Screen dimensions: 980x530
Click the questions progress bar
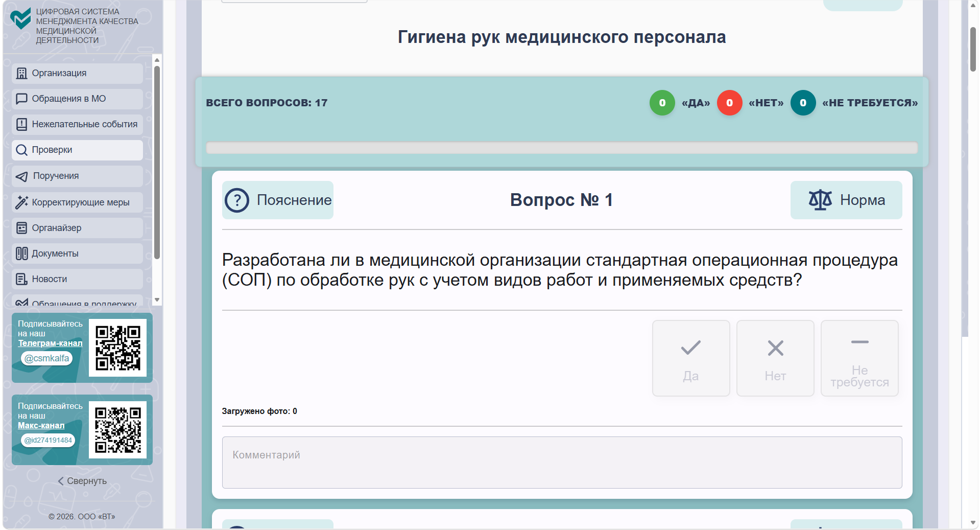[x=562, y=148]
